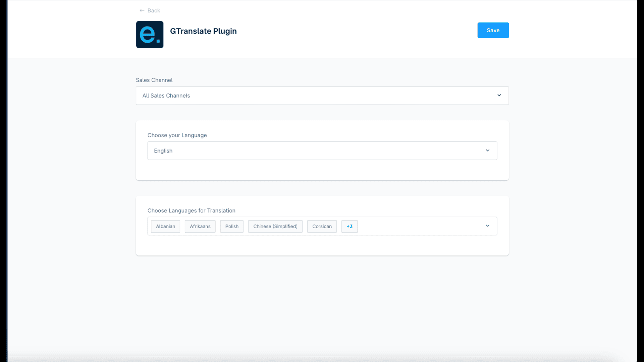Click the GTranslate Plugin logo
The height and width of the screenshot is (362, 644).
(150, 35)
